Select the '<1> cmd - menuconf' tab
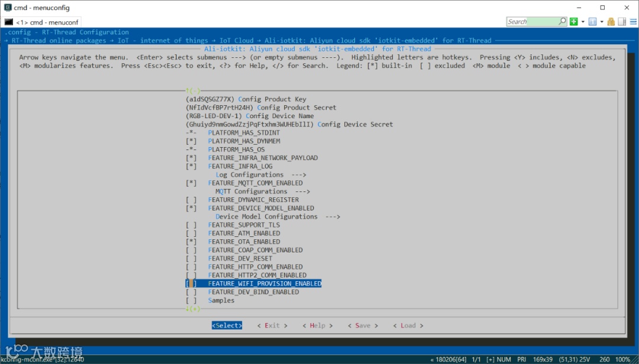Screen dimensions: 639x364 42,22
